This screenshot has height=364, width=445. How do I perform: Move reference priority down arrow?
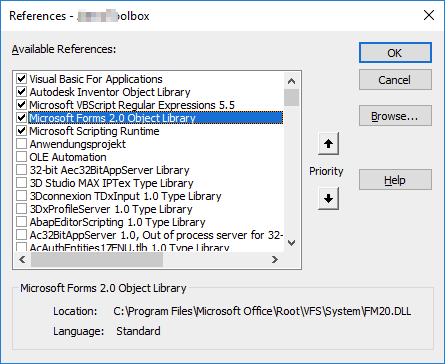pos(328,198)
